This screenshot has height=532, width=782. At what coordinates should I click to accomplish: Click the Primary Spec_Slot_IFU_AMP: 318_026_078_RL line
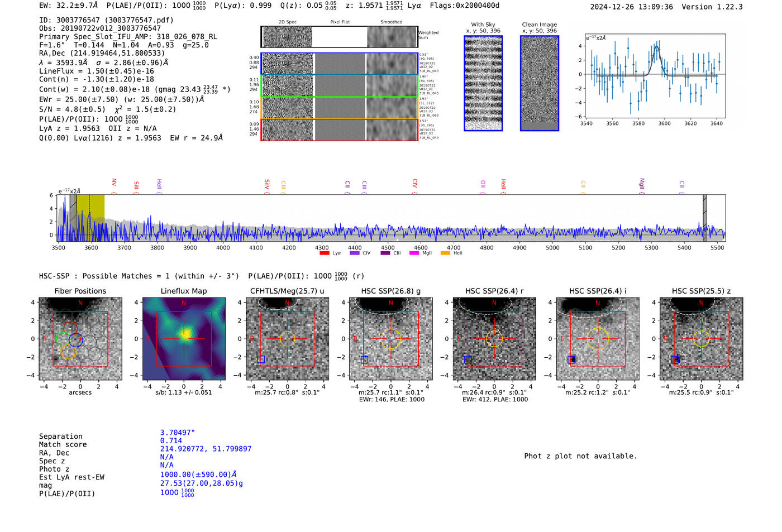pyautogui.click(x=128, y=37)
